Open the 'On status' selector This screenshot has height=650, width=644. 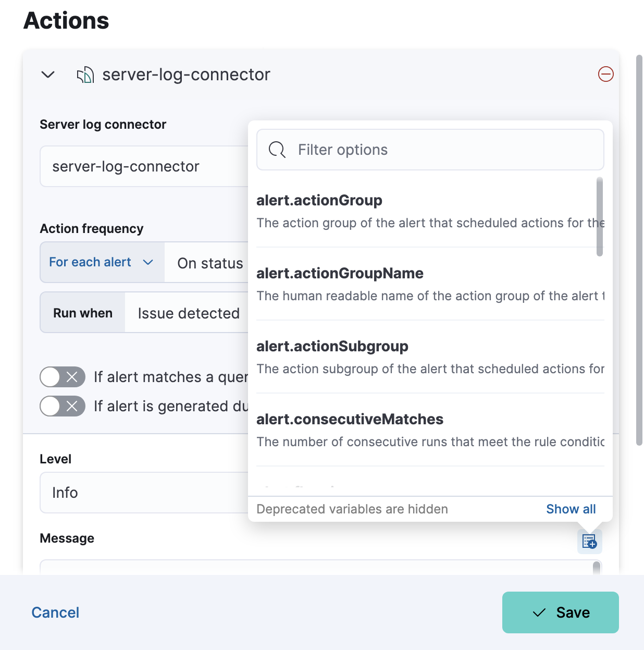tap(210, 263)
